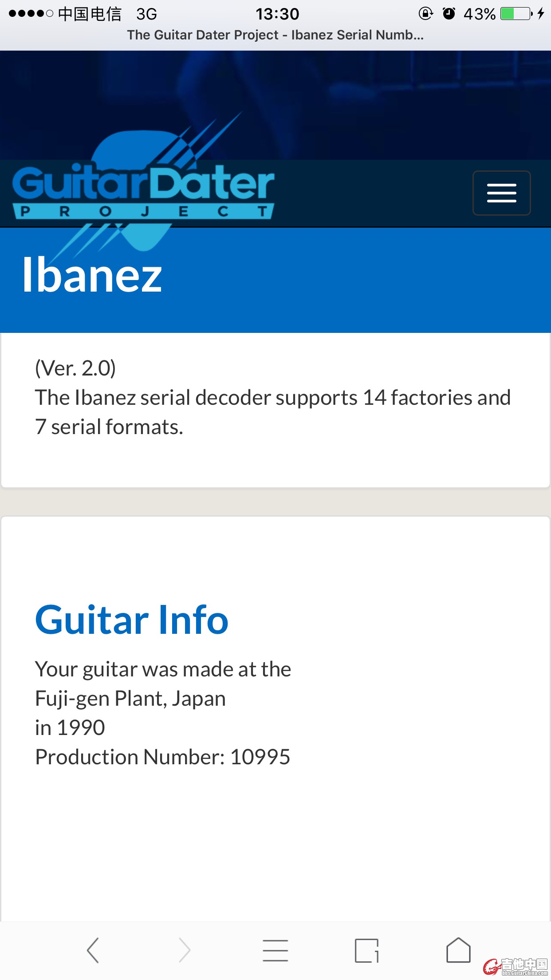This screenshot has width=551, height=980.
Task: Click the Ibanez page heading
Action: coord(92,275)
